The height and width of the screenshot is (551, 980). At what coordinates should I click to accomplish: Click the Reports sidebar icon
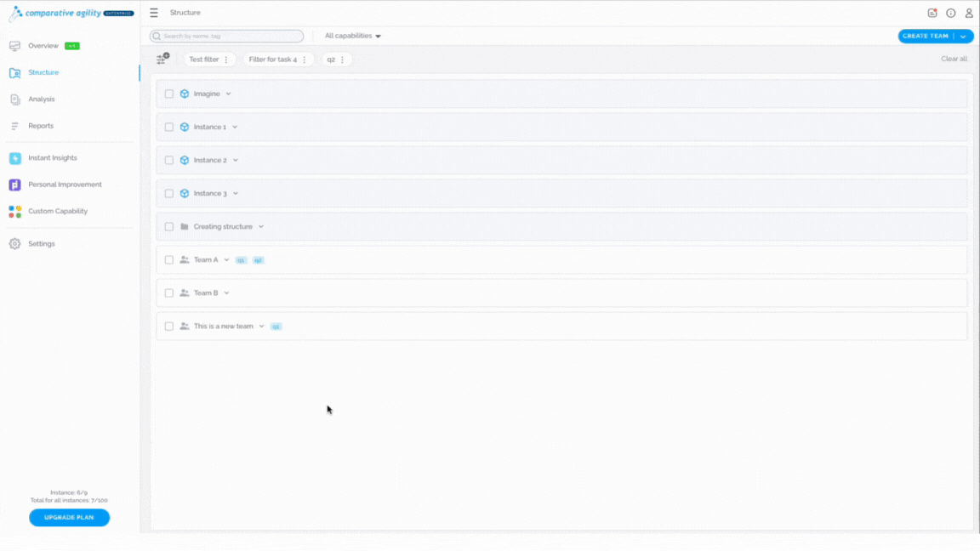pyautogui.click(x=15, y=126)
